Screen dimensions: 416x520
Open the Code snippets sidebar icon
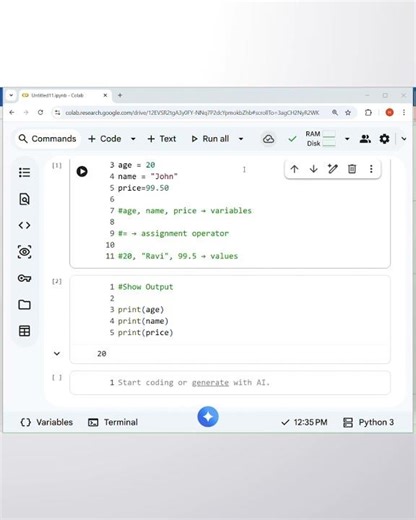(x=24, y=225)
